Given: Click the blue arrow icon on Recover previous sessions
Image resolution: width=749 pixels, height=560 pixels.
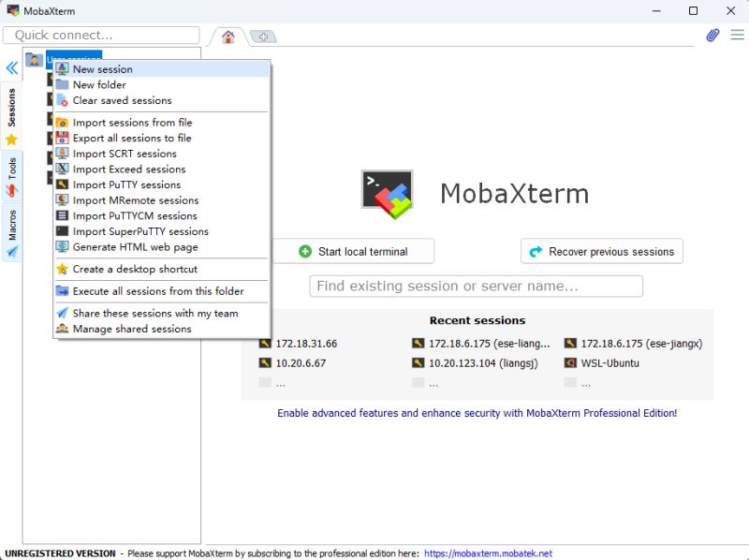Looking at the screenshot, I should click(x=536, y=251).
